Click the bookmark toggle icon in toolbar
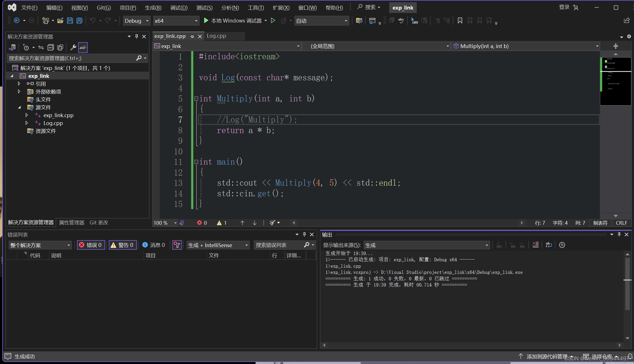Screen dimensions: 634x364 click(460, 21)
